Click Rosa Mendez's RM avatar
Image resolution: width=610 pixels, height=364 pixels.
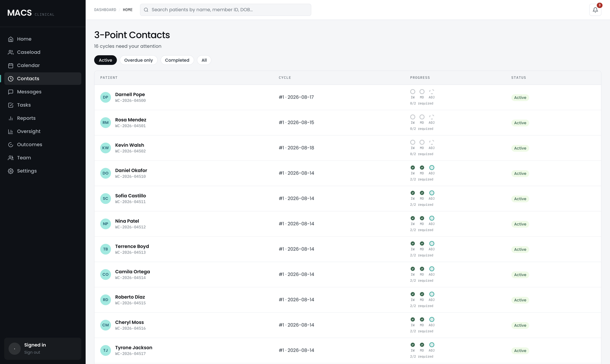coord(106,123)
